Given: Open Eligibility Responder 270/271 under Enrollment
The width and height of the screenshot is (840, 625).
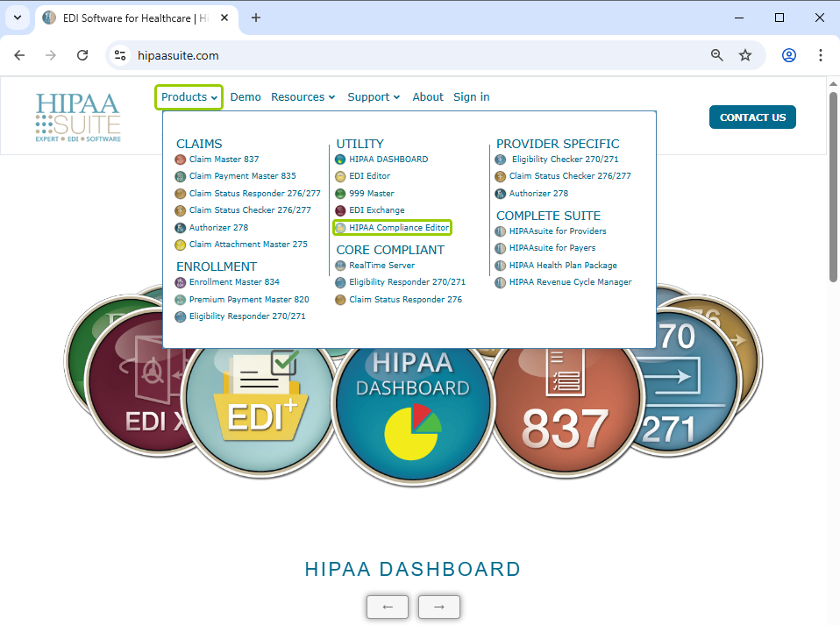Looking at the screenshot, I should 247,316.
